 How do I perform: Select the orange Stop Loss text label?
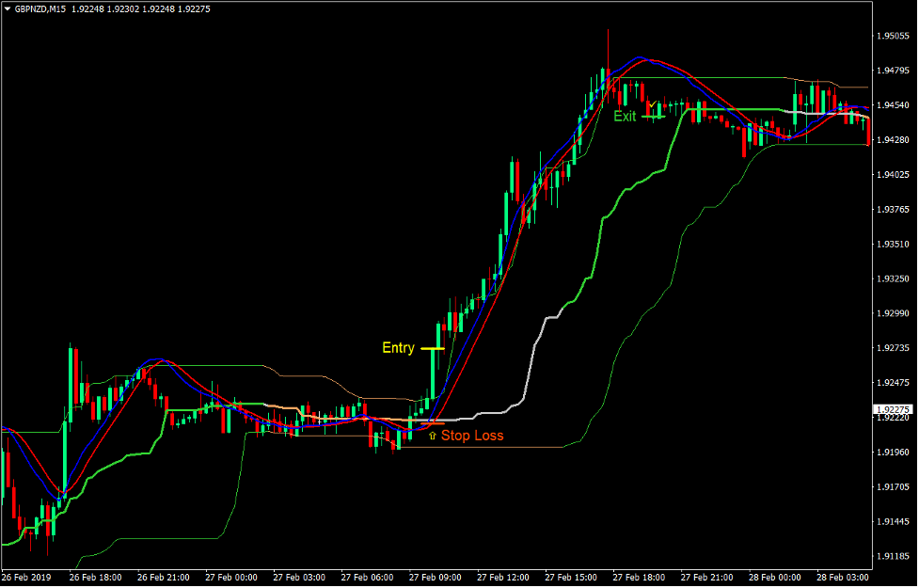tap(472, 436)
